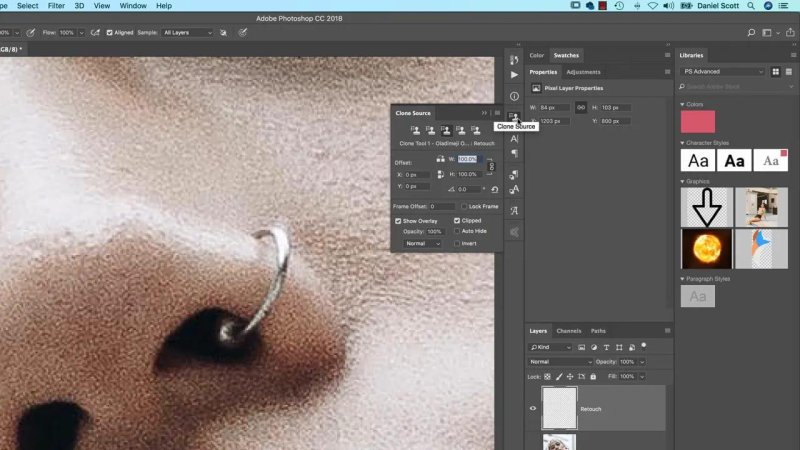Image resolution: width=800 pixels, height=450 pixels.
Task: Open the Paragraph panel dock icon
Action: (514, 154)
